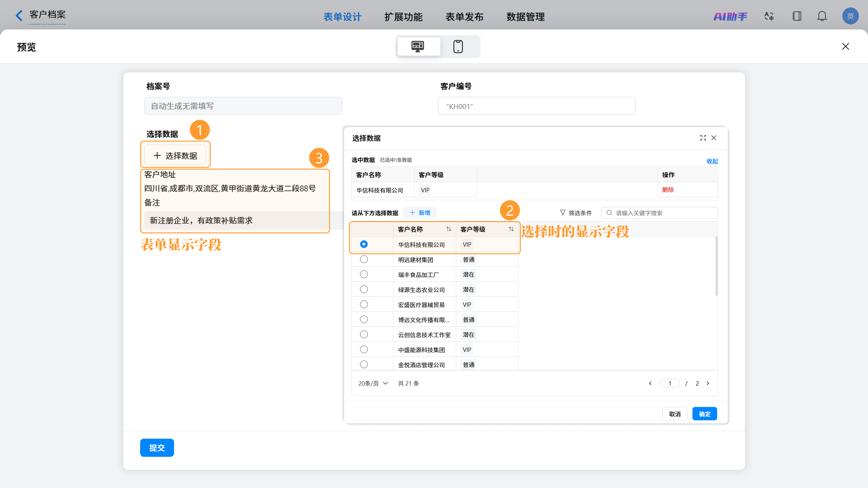868x488 pixels.
Task: Open 筛选条件 filter
Action: coord(576,213)
